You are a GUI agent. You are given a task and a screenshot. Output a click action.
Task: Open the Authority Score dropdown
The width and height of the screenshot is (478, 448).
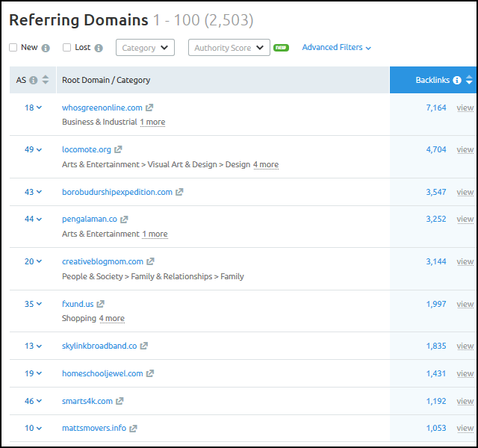coord(229,48)
